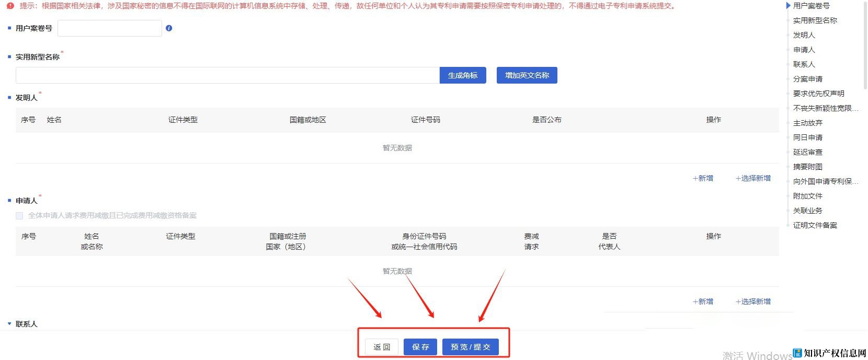Click the red warning icon before 提示
Image resolution: width=868 pixels, height=360 pixels.
[10, 6]
